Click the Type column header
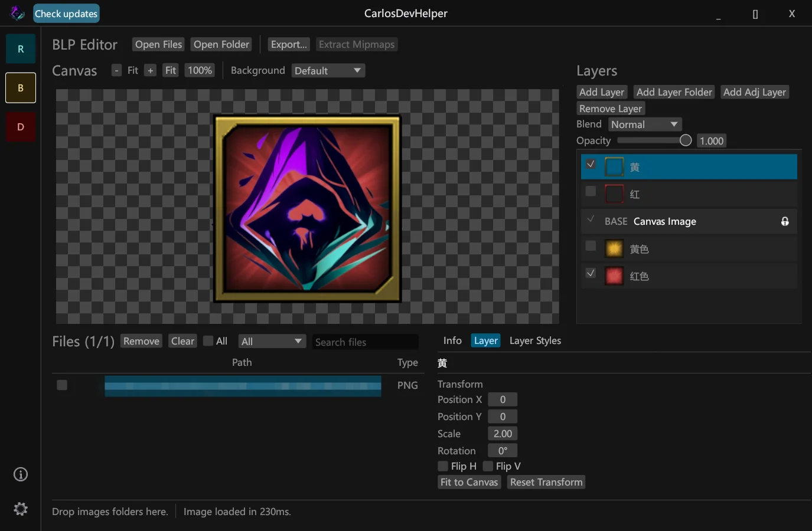Image resolution: width=812 pixels, height=531 pixels. click(407, 362)
